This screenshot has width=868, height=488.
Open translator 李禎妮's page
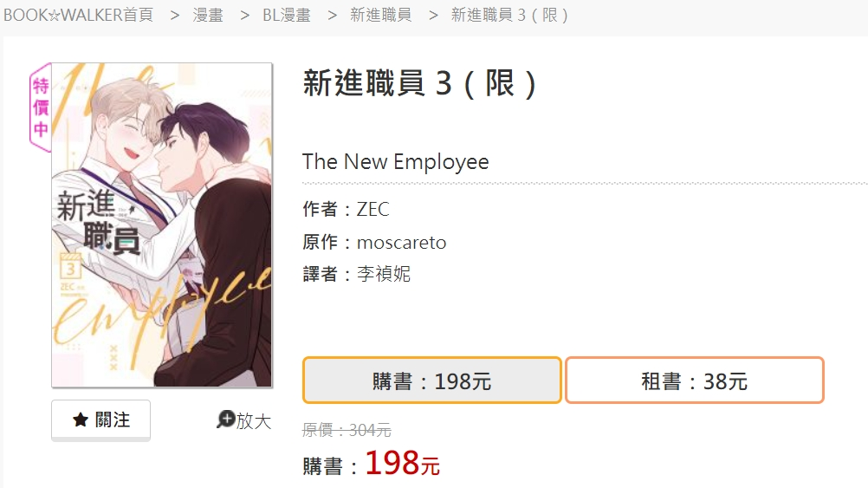384,274
